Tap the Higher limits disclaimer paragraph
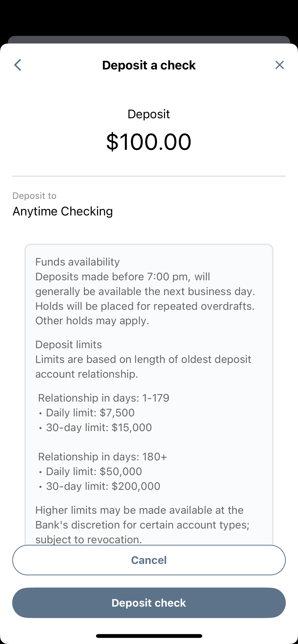 142,525
